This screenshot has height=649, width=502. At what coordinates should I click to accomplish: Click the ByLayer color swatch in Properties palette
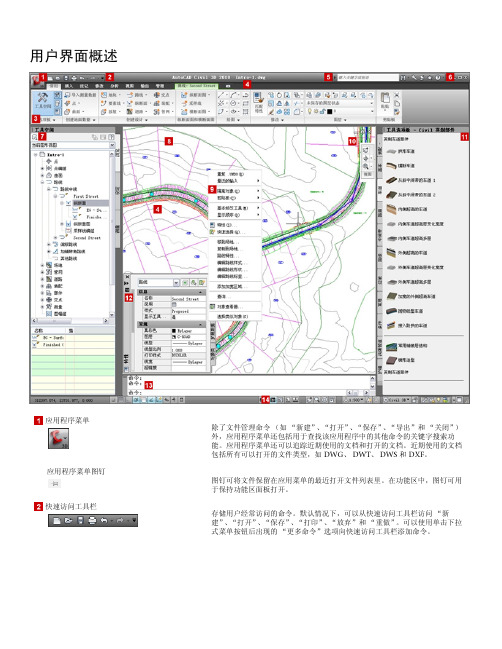pos(174,331)
